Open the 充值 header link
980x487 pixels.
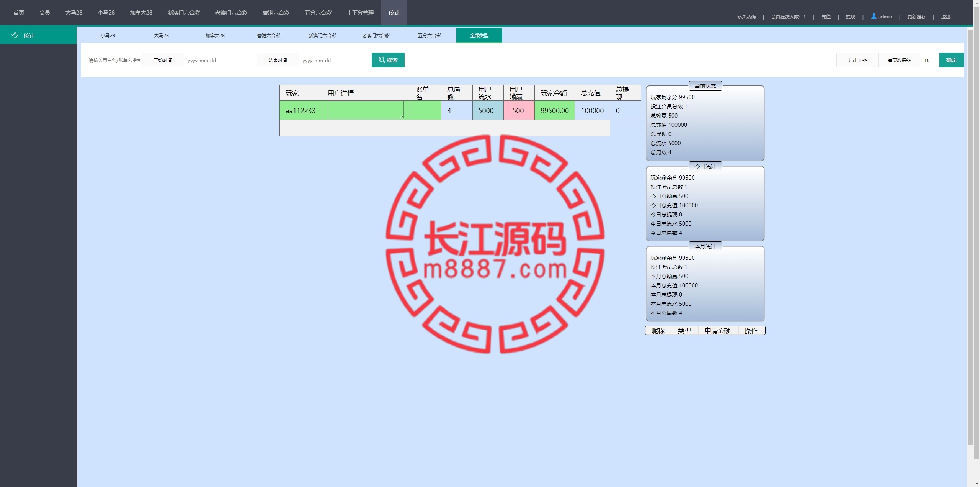pyautogui.click(x=826, y=16)
